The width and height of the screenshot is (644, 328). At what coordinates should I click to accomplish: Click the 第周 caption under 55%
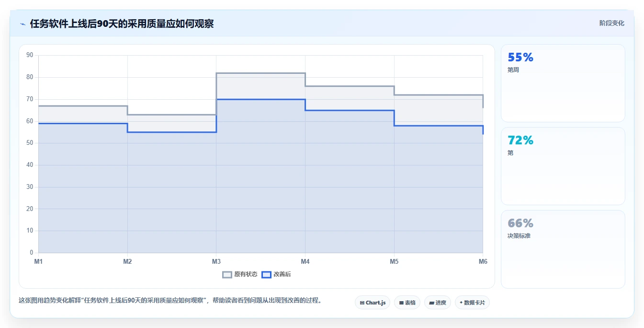(513, 70)
